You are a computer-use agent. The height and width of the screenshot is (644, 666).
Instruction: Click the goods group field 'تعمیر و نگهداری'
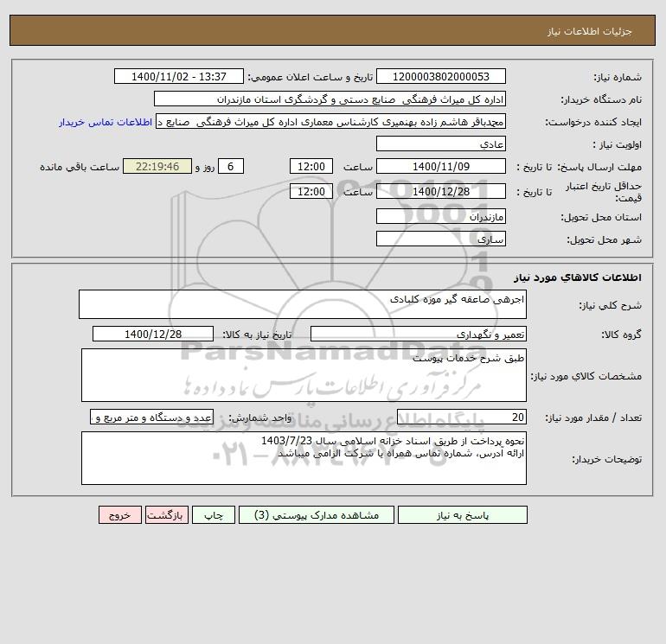click(419, 334)
